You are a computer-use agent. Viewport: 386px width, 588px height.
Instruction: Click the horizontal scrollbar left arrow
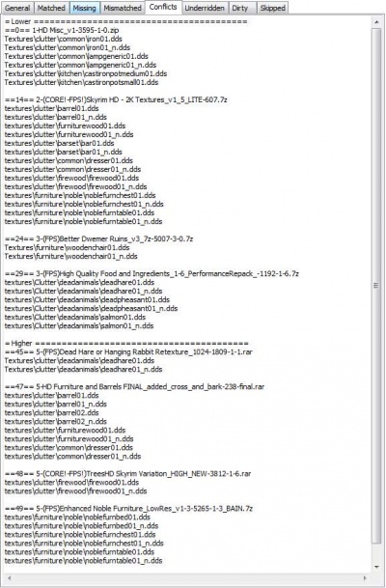[10, 578]
